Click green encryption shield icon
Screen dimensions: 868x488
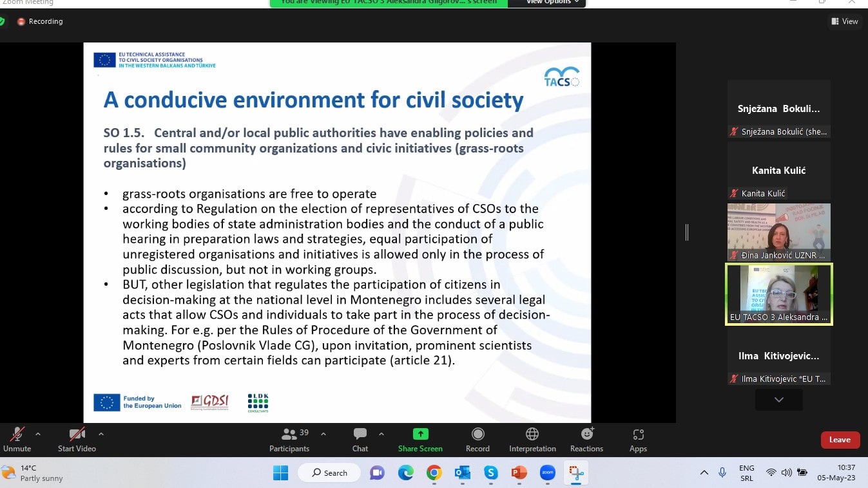(x=2, y=21)
